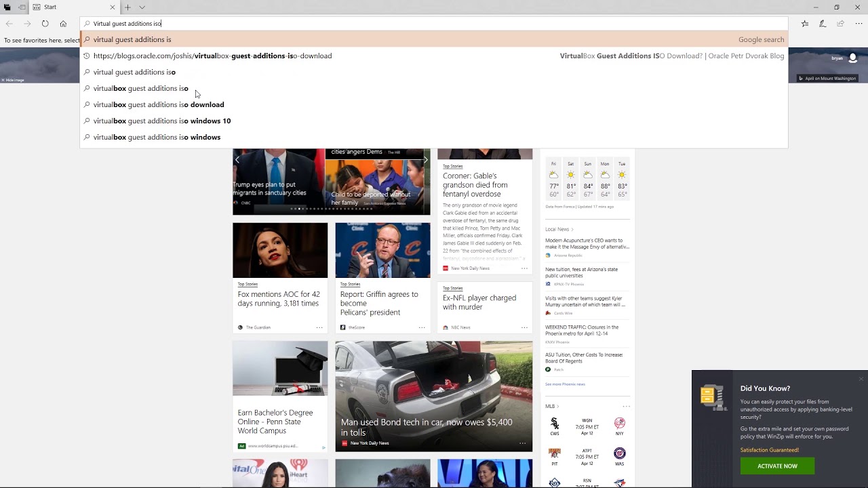Click the PIT Pirates team logo
Screen dimensions: 868x488
coord(555,453)
